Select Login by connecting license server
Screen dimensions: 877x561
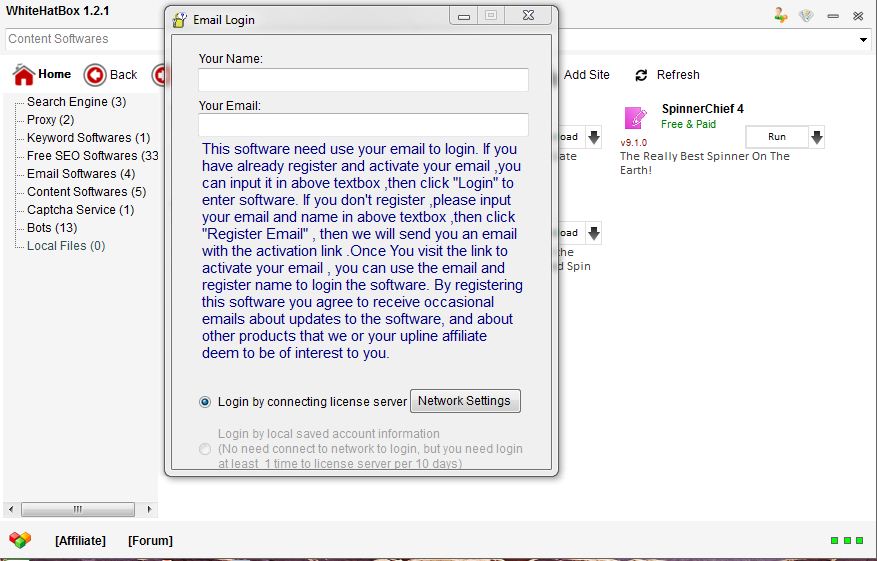(x=205, y=402)
